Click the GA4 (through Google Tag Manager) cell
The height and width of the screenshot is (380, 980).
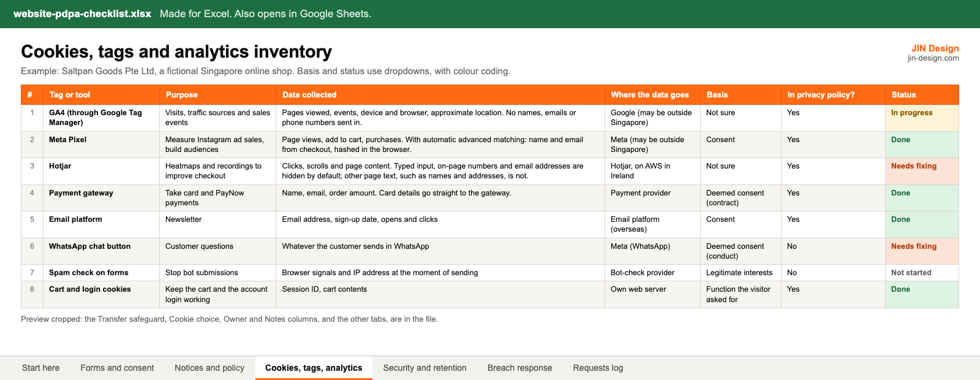coord(101,118)
